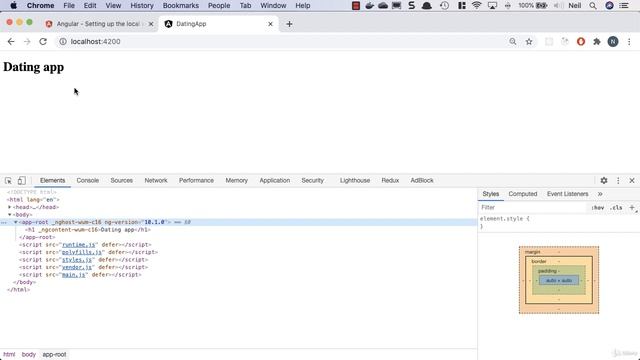Open the AdBlock panel
The image size is (640, 360).
tap(422, 180)
